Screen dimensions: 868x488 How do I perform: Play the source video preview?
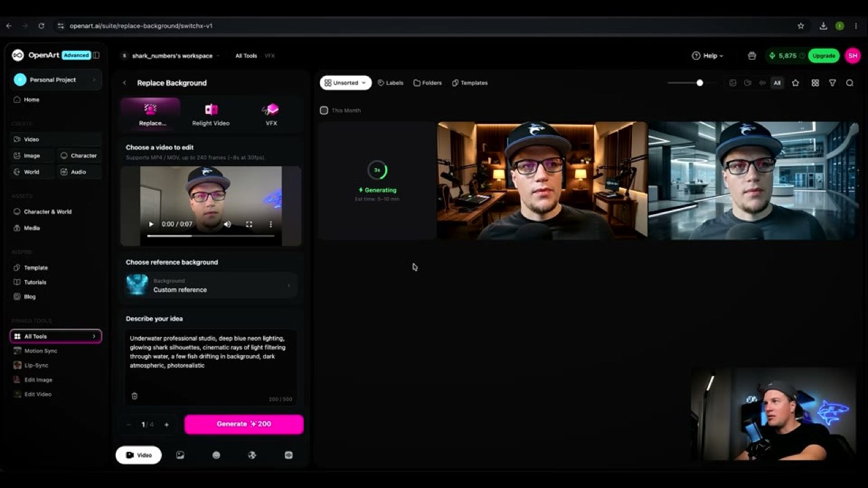(151, 224)
